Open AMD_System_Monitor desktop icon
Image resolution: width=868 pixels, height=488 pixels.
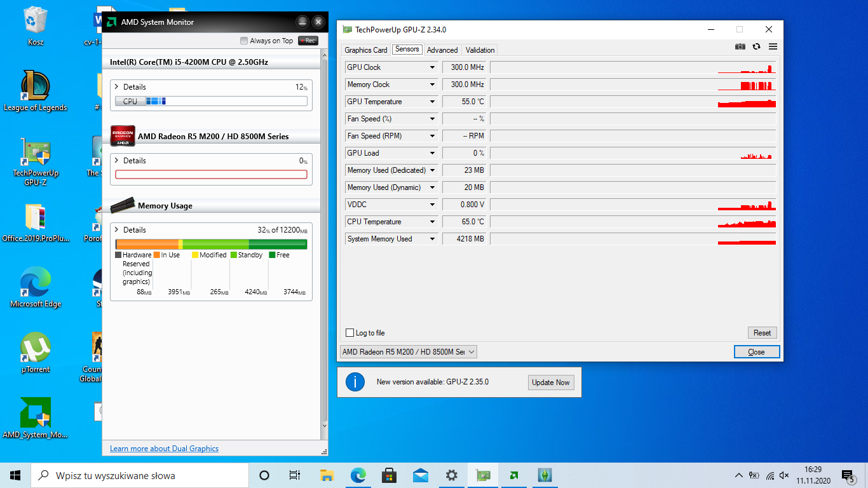36,418
